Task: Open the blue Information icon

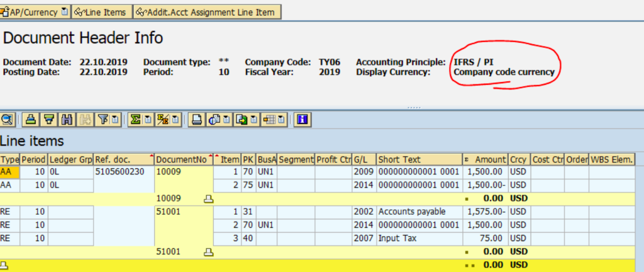Action: click(302, 119)
